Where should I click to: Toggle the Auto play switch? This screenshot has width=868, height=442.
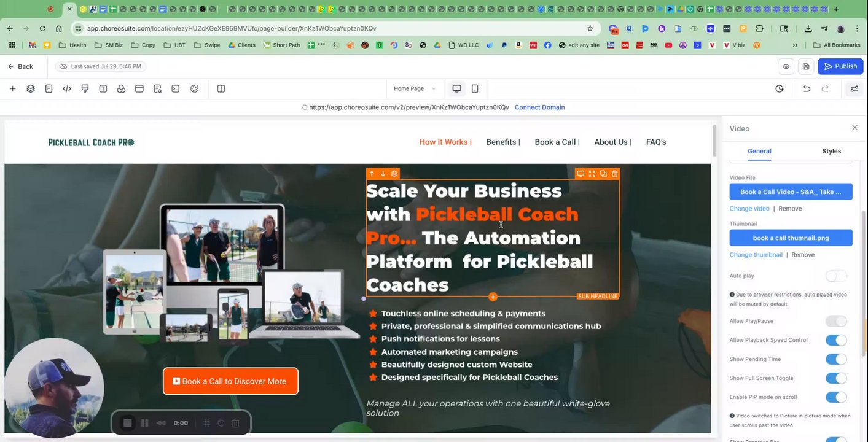pos(836,276)
